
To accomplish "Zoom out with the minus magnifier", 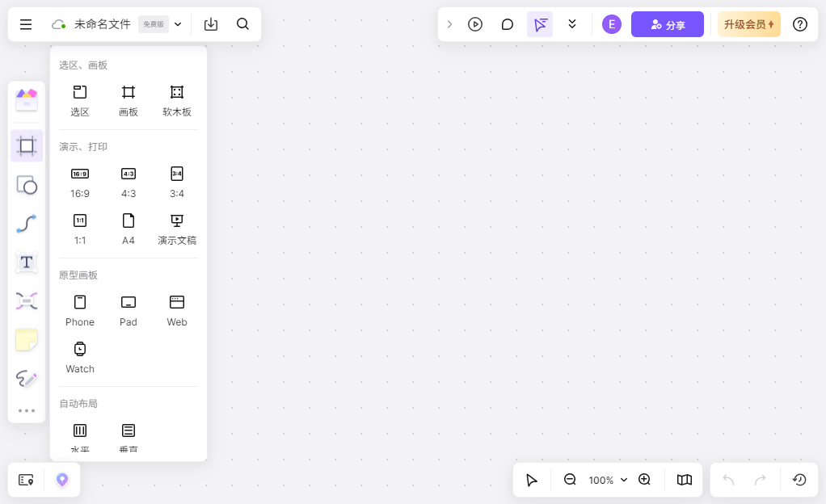I will [570, 480].
